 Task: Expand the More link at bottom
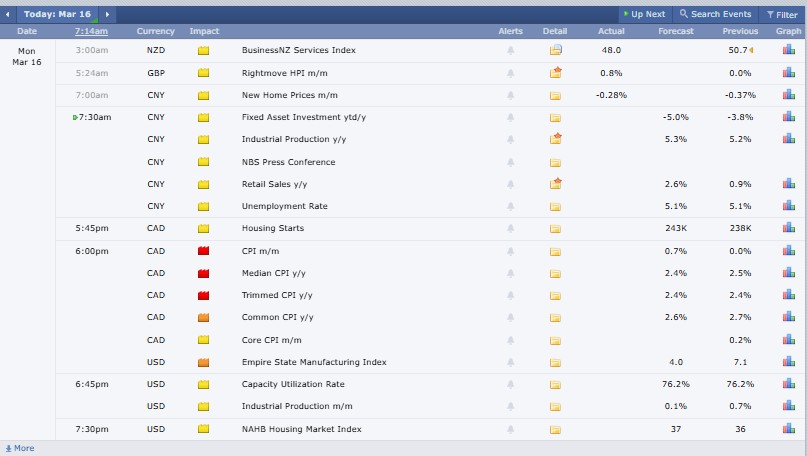click(x=20, y=448)
